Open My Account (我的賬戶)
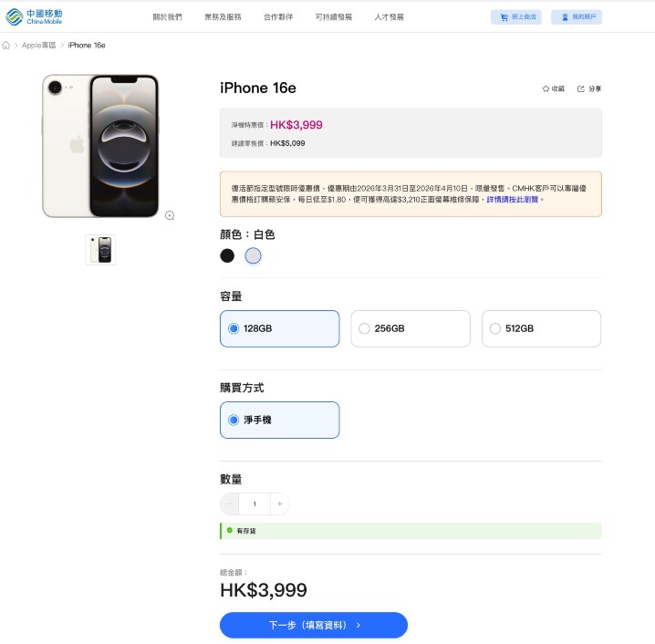The width and height of the screenshot is (655, 644). pos(577,17)
